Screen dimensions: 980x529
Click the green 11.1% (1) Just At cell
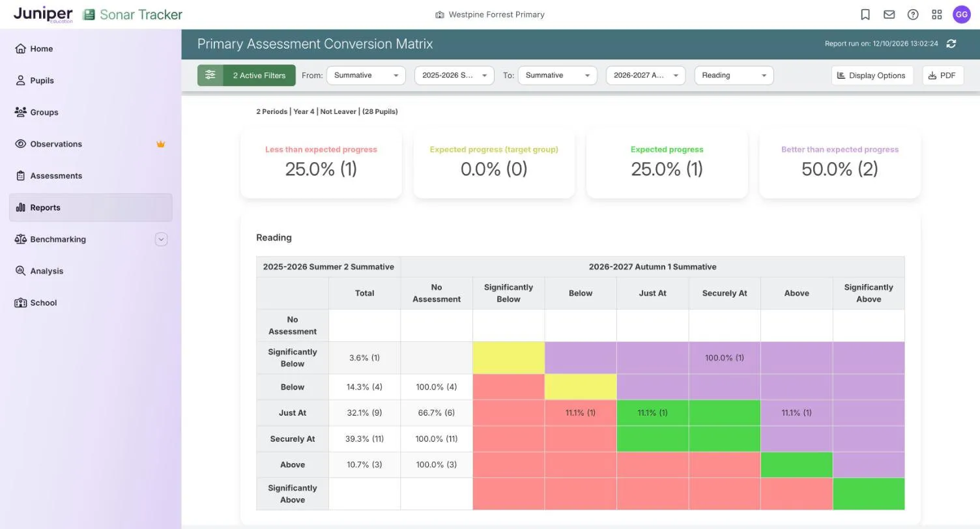pos(652,413)
